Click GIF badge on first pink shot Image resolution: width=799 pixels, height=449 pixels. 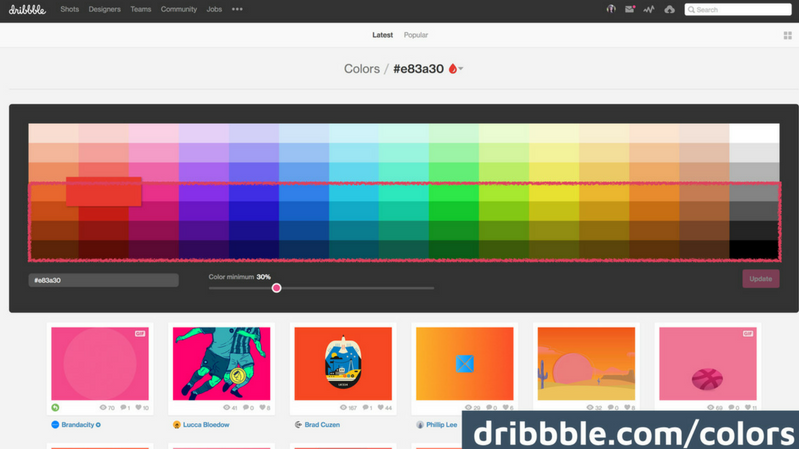pos(140,333)
